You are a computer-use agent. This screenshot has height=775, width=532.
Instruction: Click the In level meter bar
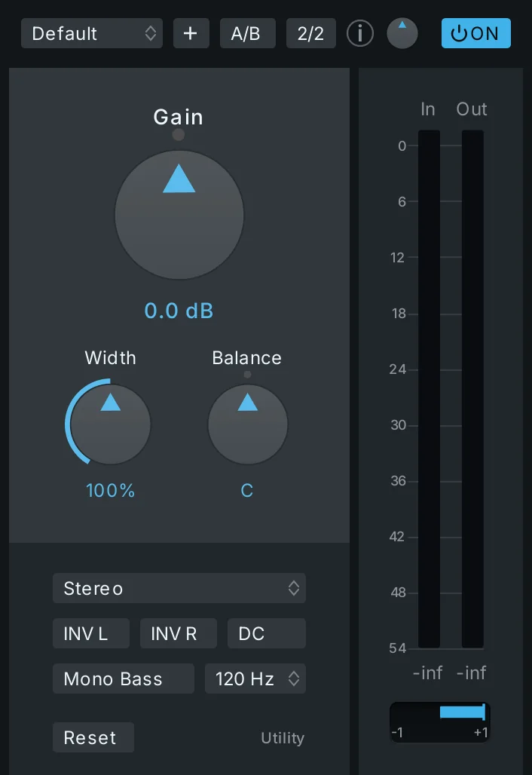point(429,389)
